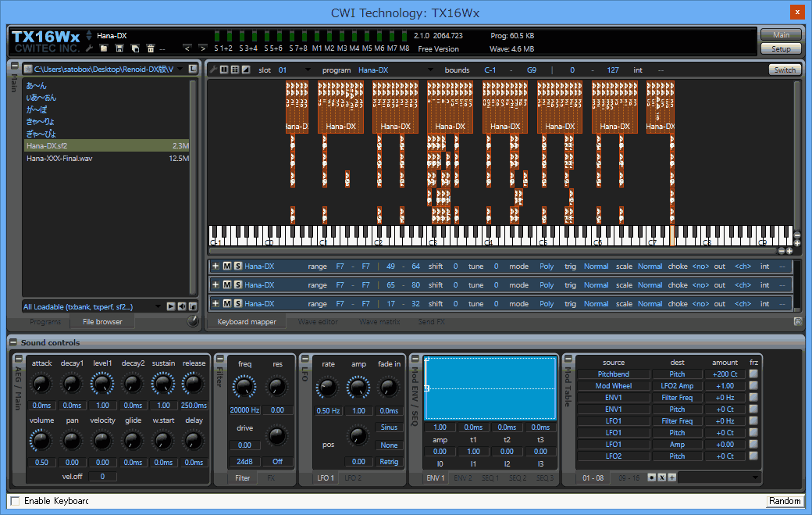Solo the Hana-DX group with velocity 17-32
Screen dimensions: 812x515
tap(237, 303)
